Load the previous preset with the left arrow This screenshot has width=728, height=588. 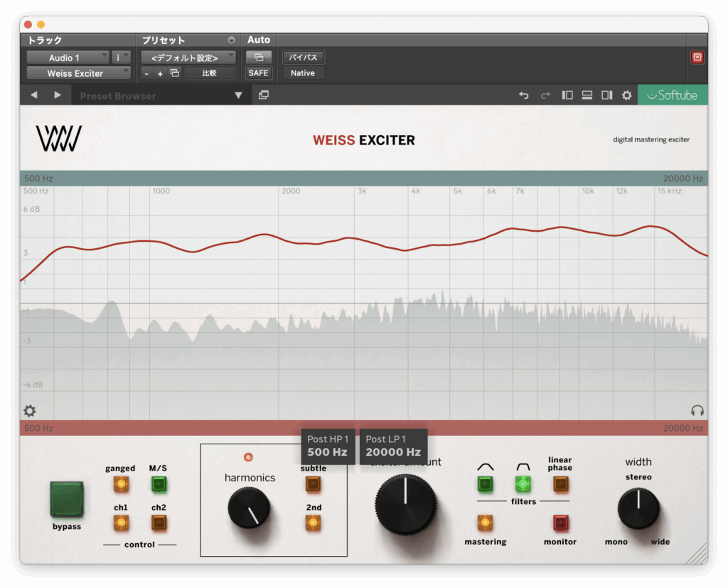(34, 95)
